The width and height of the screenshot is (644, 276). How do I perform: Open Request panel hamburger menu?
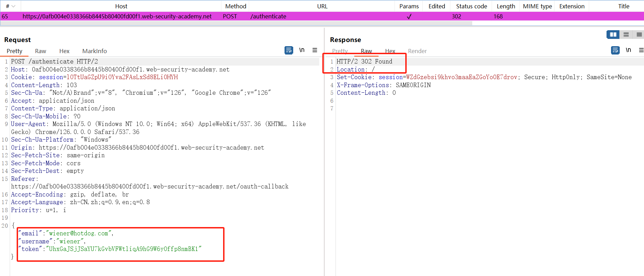(x=315, y=50)
